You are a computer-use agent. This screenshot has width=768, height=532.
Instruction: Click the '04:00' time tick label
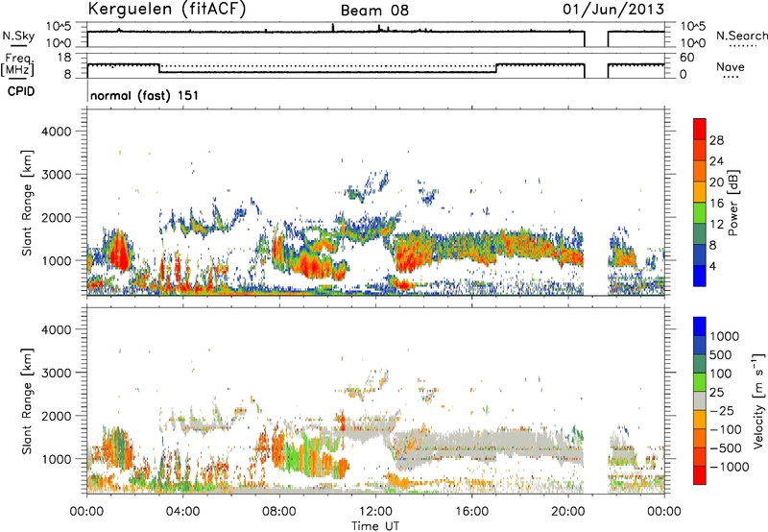182,512
